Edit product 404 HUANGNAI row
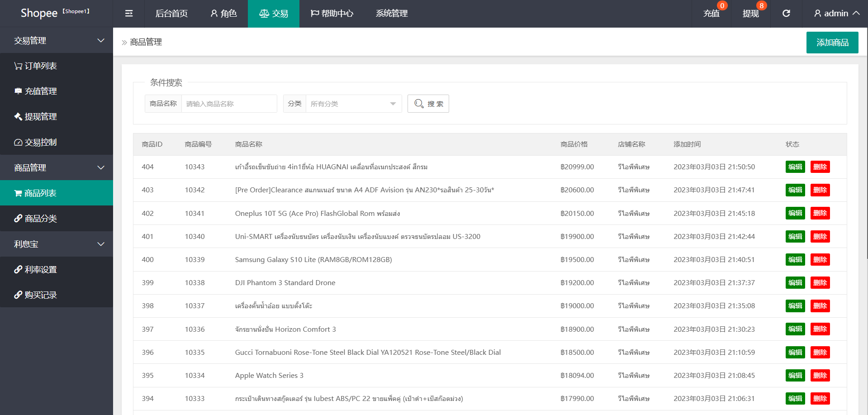 click(795, 167)
